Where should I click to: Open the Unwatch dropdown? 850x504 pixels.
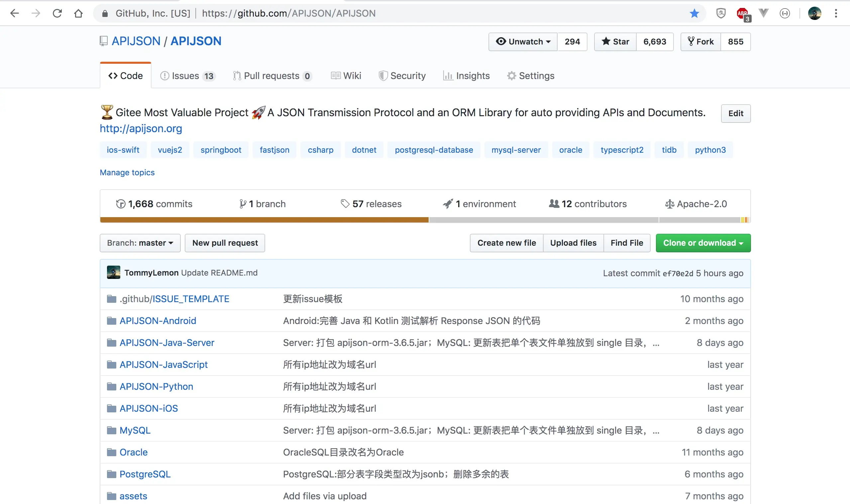pyautogui.click(x=523, y=42)
